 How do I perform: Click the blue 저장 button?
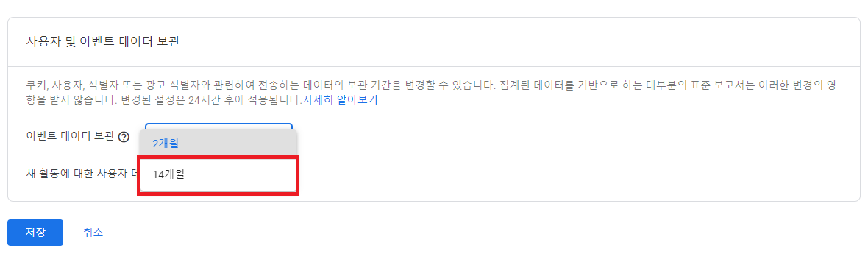point(35,233)
